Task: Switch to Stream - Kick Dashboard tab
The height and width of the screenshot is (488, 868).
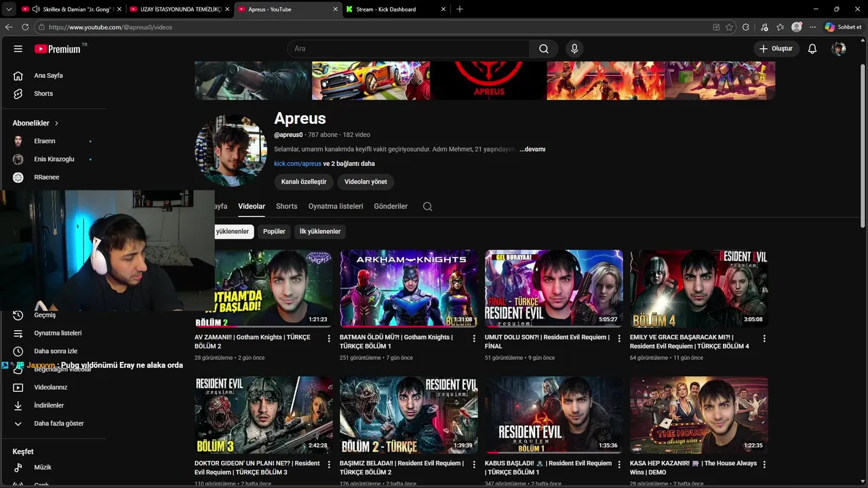Action: pyautogui.click(x=395, y=9)
